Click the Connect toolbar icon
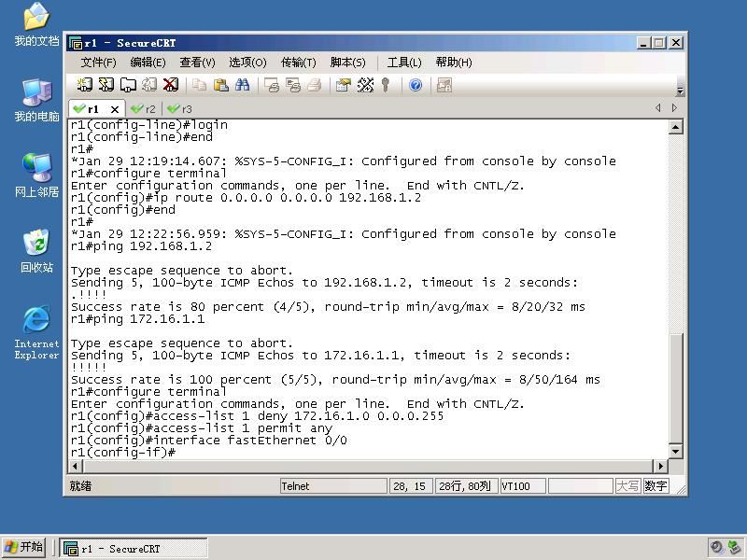747x560 pixels. pyautogui.click(x=85, y=85)
